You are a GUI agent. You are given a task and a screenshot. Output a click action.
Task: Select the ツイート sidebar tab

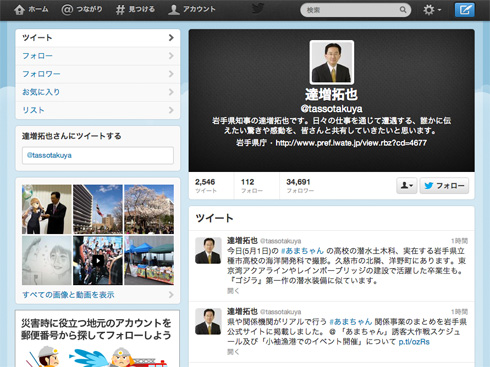98,38
